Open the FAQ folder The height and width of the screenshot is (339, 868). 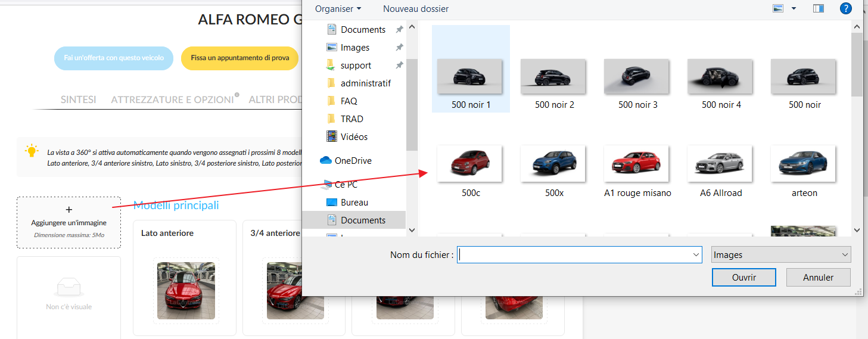[x=349, y=101]
